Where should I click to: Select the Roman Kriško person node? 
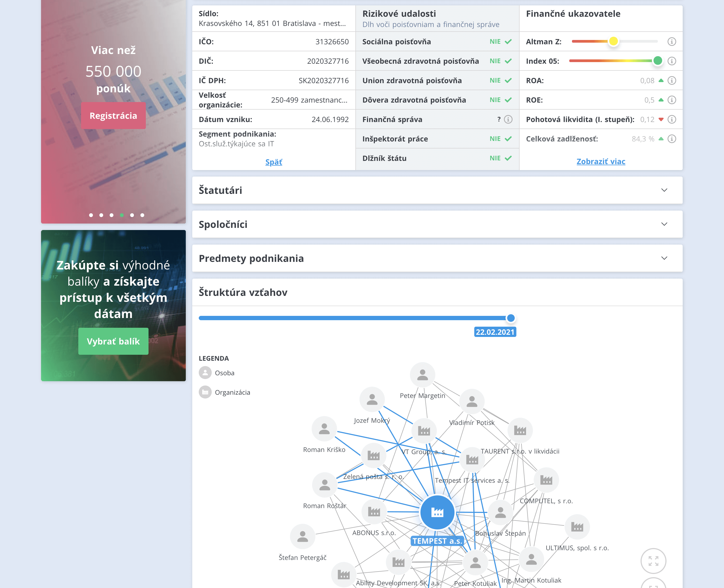324,429
